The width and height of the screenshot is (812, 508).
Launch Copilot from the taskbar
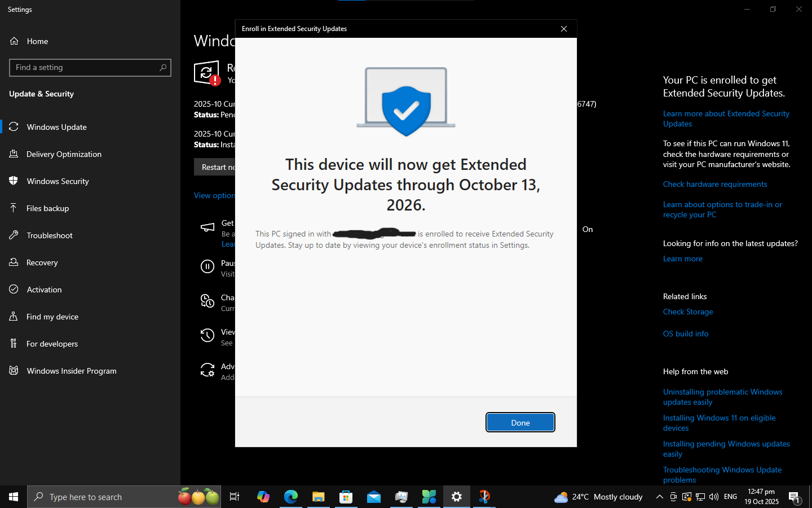click(263, 497)
